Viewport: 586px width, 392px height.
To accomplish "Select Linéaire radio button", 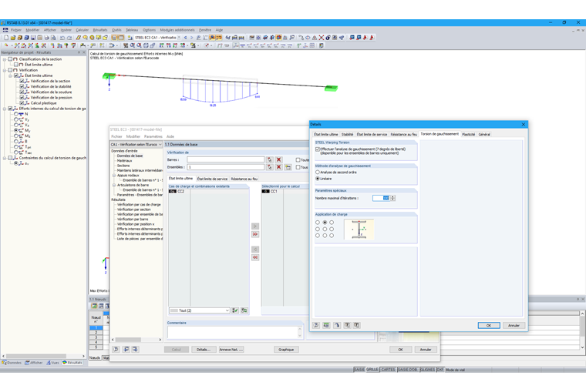I will 318,179.
